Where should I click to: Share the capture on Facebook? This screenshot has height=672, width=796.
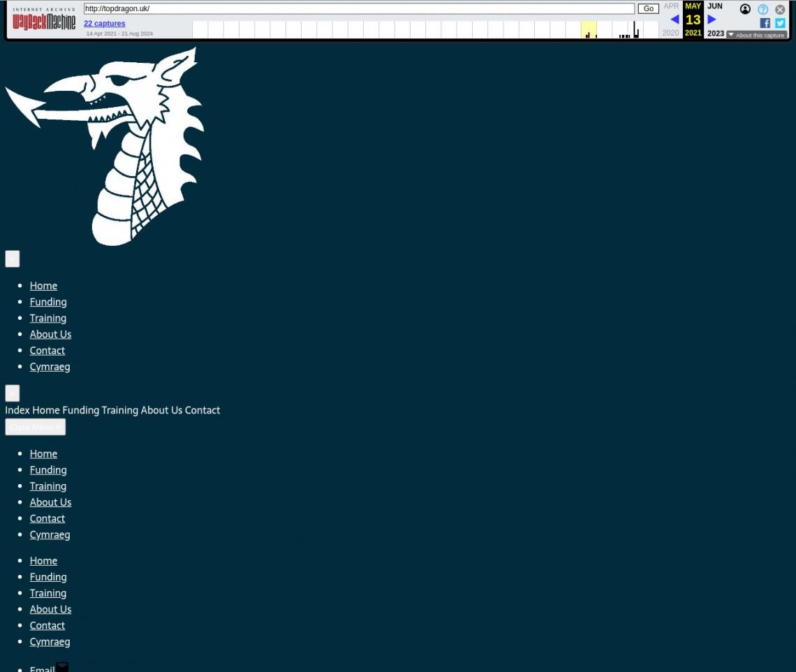pyautogui.click(x=765, y=23)
